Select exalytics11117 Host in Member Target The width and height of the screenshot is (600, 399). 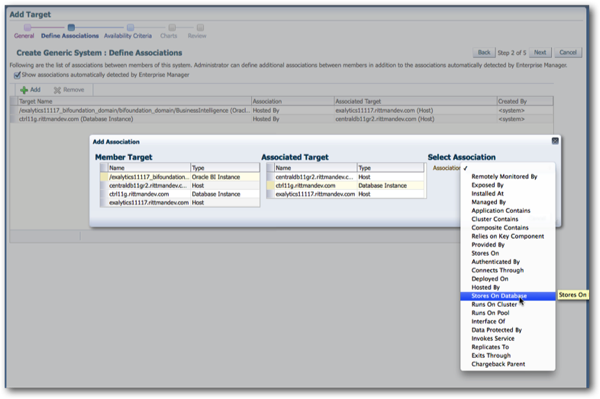pos(180,202)
